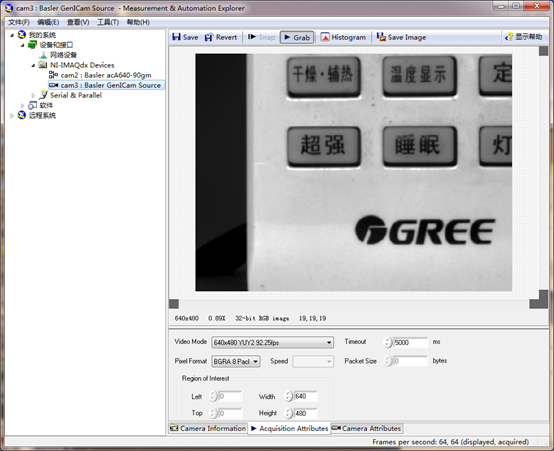Open the Video Mode dropdown
The height and width of the screenshot is (451, 554).
click(272, 342)
